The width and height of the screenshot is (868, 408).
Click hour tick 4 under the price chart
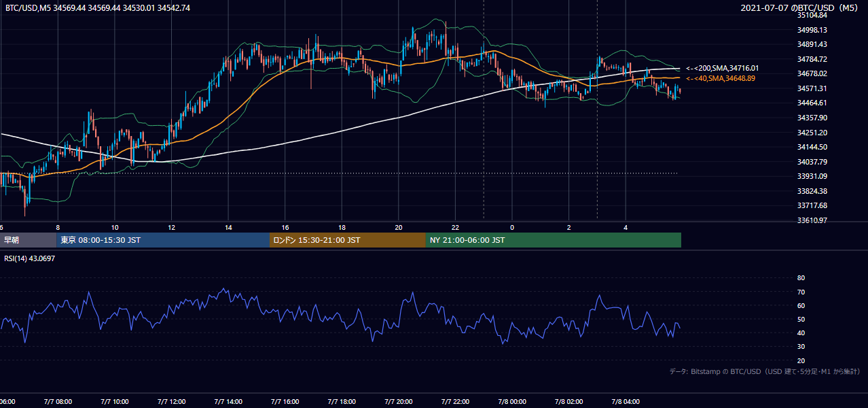[626, 227]
